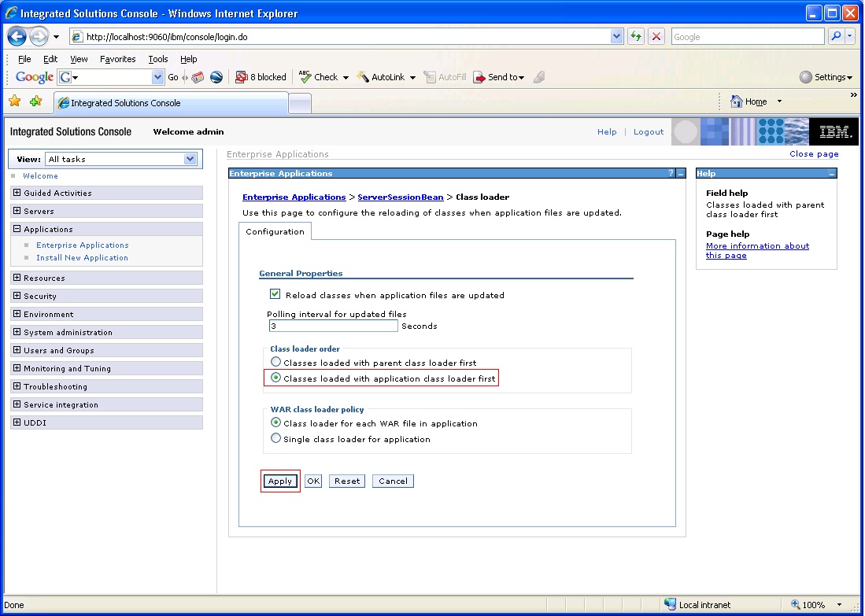Open the Favorites menu
865x616 pixels.
117,59
